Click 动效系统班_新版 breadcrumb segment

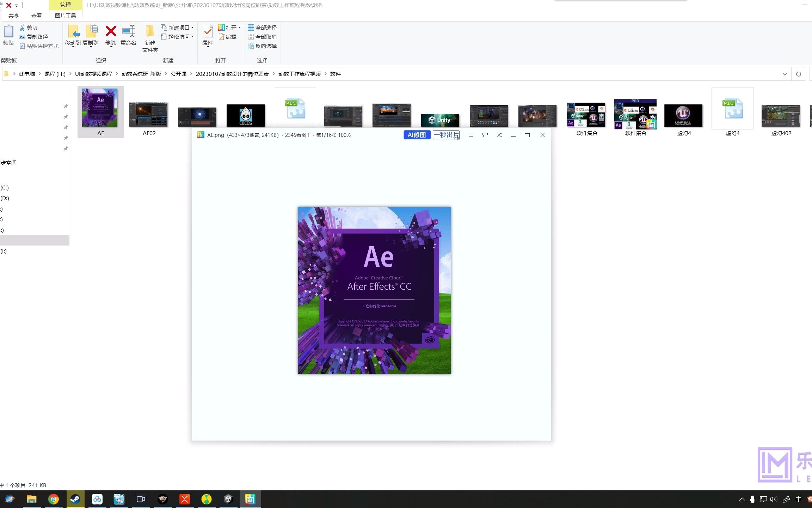[141, 74]
